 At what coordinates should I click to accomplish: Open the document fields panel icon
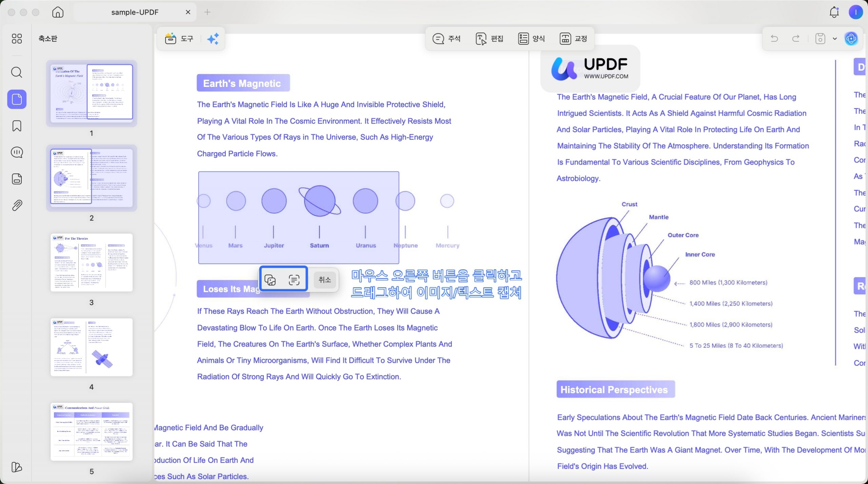pyautogui.click(x=17, y=179)
